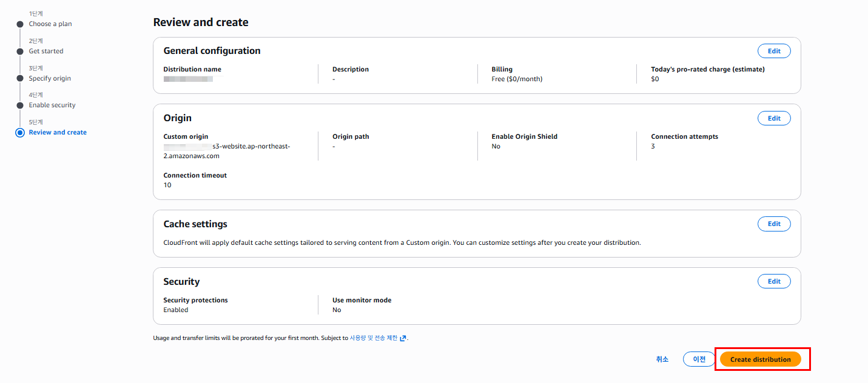Click the Specify origin step dot
The width and height of the screenshot is (868, 383).
point(20,79)
